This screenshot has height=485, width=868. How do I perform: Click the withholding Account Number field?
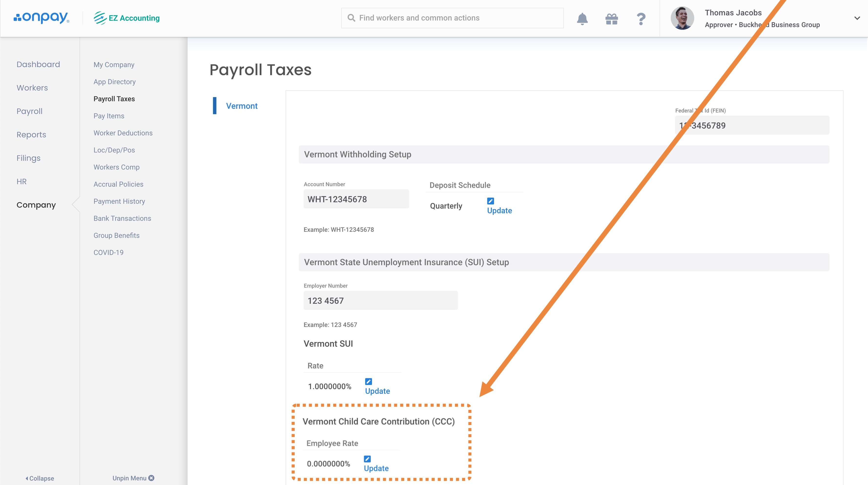tap(356, 199)
